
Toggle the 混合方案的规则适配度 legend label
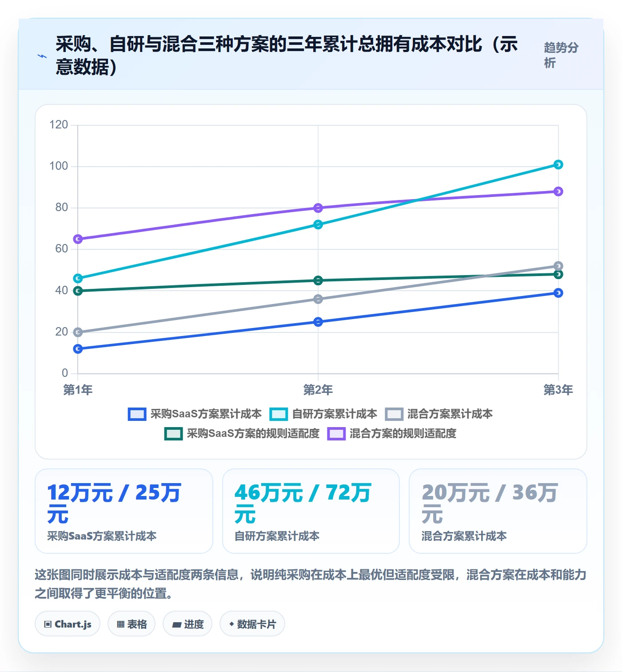[403, 434]
